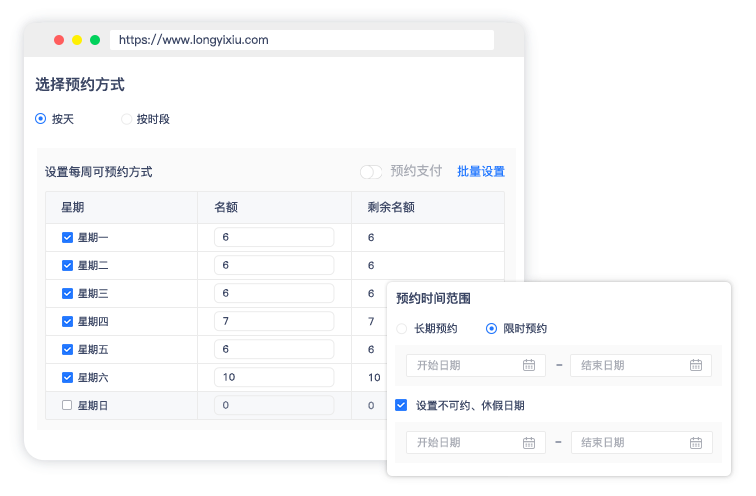
Task: Click calendar icon in holiday 结束日期 field
Action: (x=695, y=442)
